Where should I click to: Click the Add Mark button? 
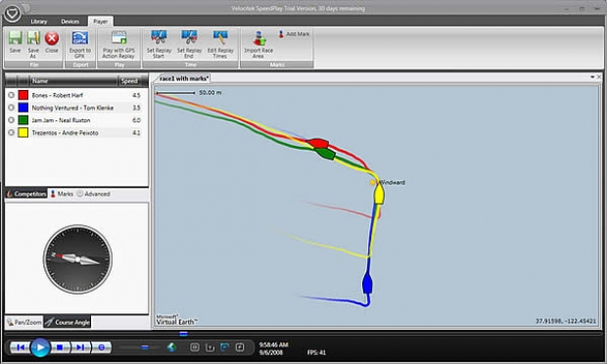(294, 34)
